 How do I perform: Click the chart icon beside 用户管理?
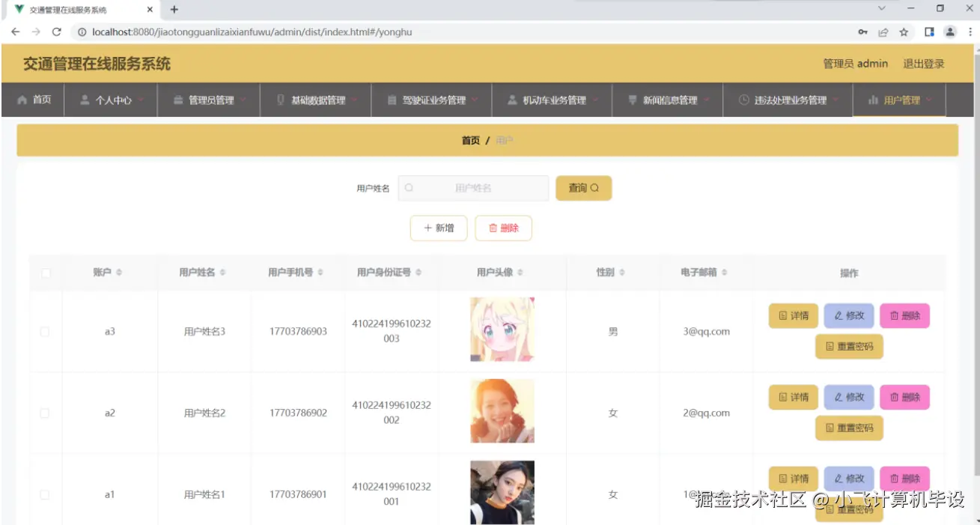click(873, 100)
